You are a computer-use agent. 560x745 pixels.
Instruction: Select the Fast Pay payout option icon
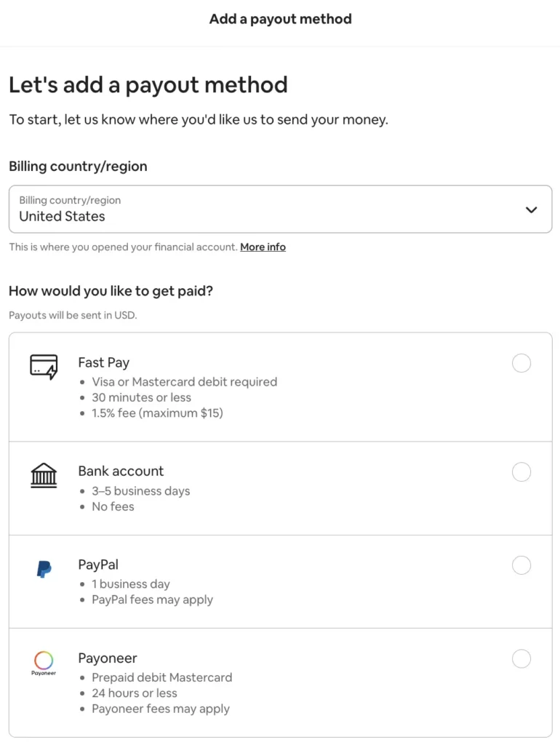click(44, 366)
